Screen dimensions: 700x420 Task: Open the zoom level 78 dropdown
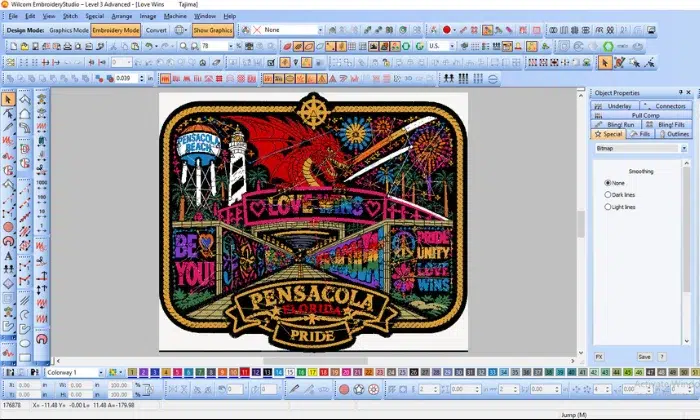click(x=231, y=46)
